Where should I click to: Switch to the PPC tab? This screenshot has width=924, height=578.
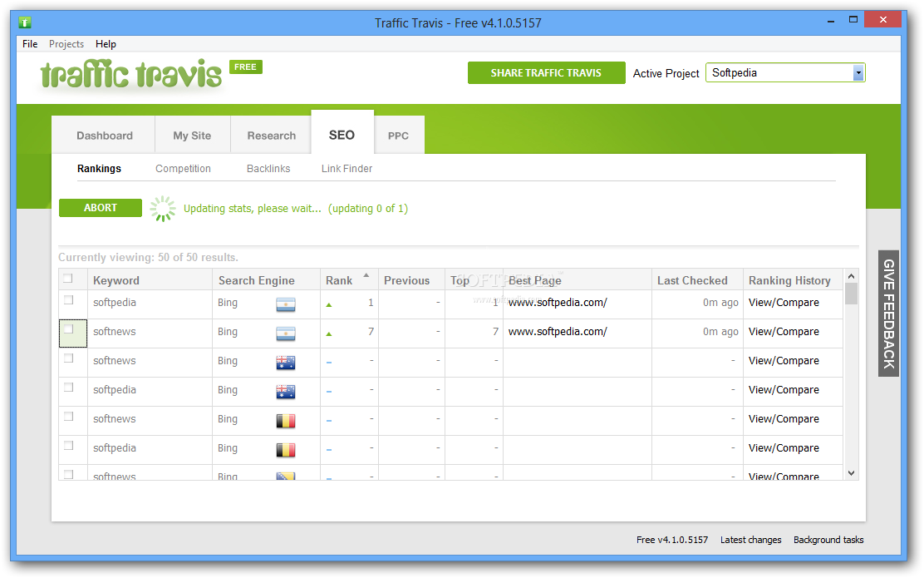click(398, 136)
